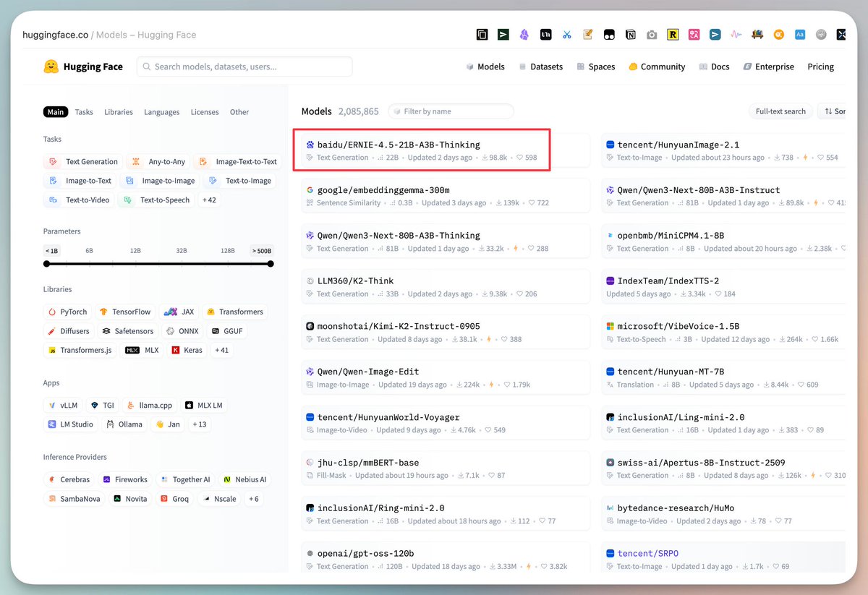This screenshot has height=595, width=868.
Task: Filter by JAX library
Action: coord(179,312)
